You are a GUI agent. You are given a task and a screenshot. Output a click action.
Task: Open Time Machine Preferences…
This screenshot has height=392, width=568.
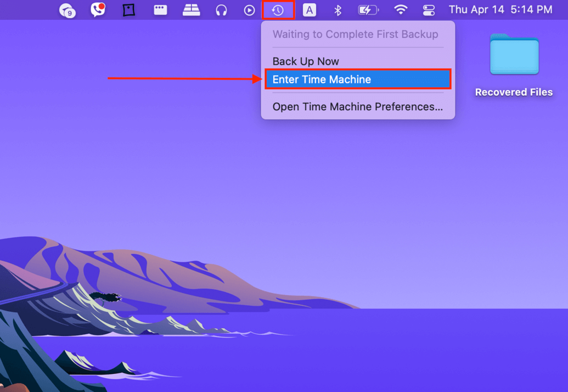358,107
